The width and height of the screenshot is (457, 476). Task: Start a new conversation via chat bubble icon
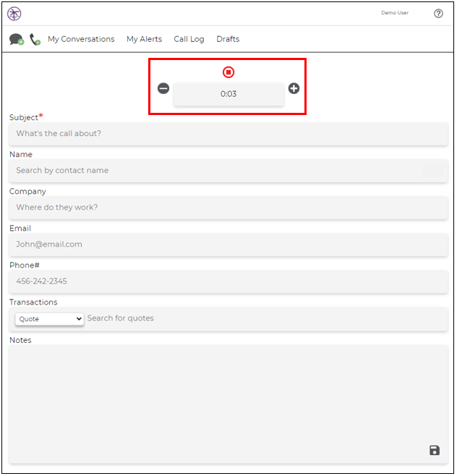pyautogui.click(x=17, y=40)
